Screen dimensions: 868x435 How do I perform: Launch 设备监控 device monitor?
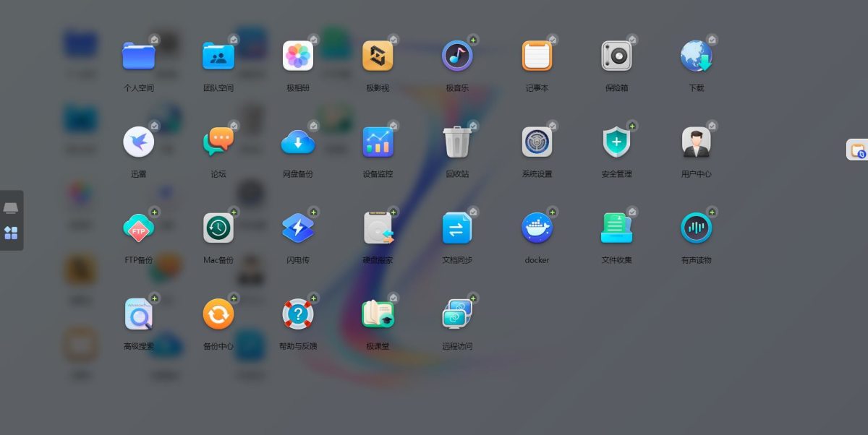coord(378,142)
